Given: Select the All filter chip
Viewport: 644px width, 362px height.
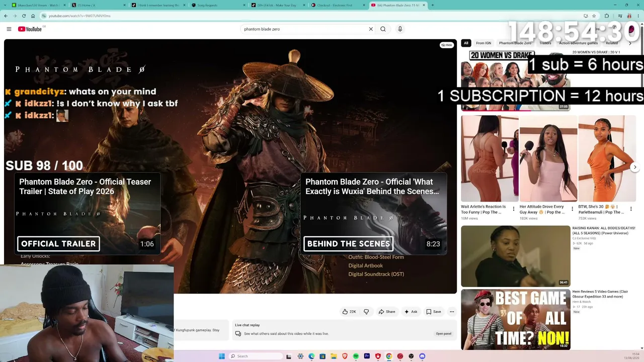Looking at the screenshot, I should pos(466,43).
